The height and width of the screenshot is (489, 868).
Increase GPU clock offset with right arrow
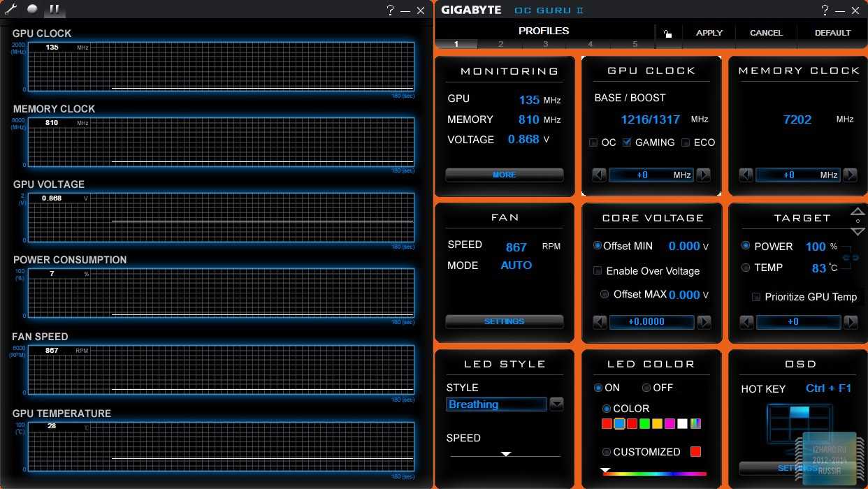[704, 175]
